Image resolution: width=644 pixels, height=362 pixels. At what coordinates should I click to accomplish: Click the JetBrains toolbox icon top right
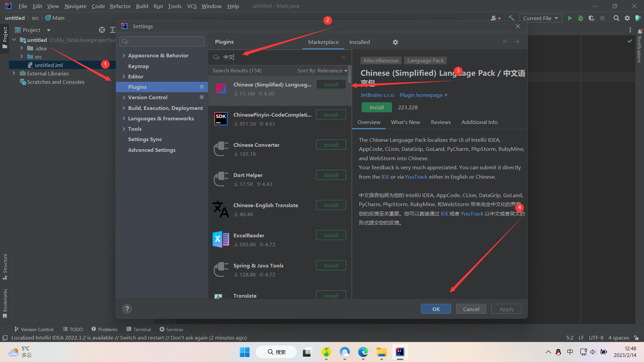tap(638, 18)
